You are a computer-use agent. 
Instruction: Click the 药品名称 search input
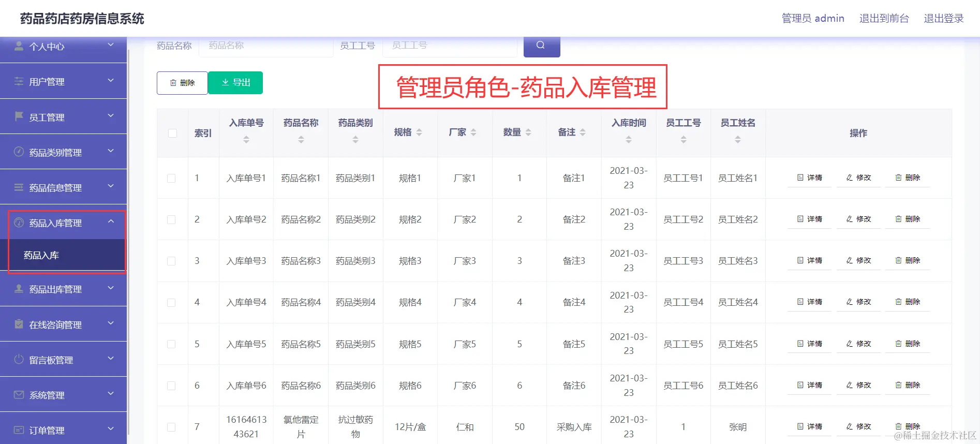pyautogui.click(x=266, y=46)
